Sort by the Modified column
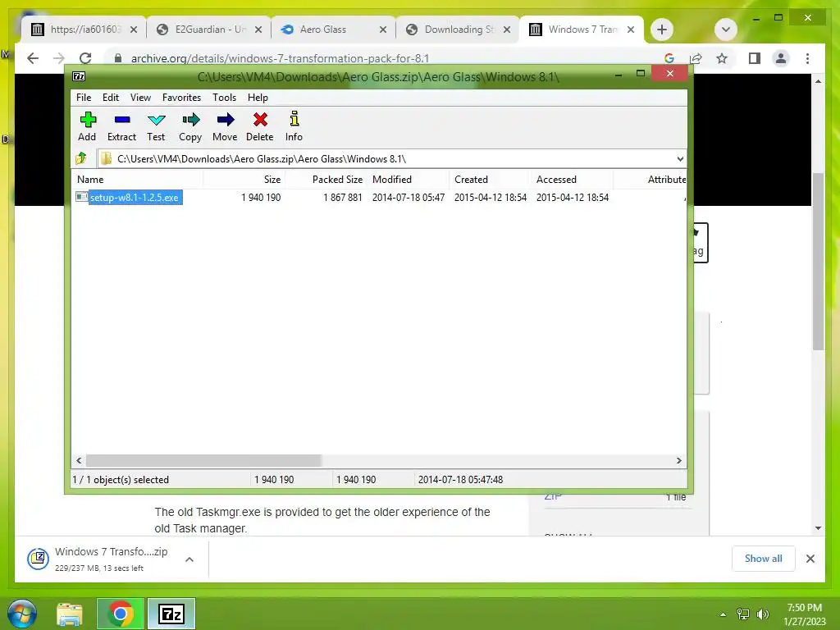Screen dimensions: 840x630 [x=409, y=180]
